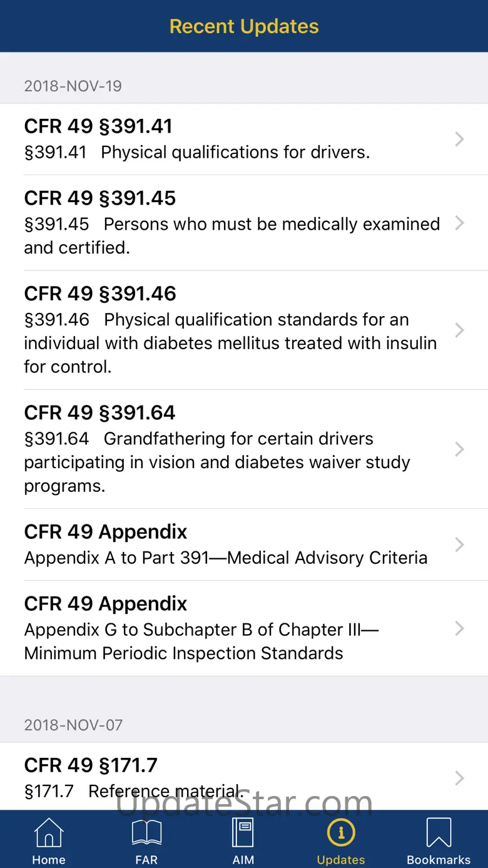Screen dimensions: 488x868
Task: Open CFR 49 §391.41 heading
Action: (x=98, y=126)
